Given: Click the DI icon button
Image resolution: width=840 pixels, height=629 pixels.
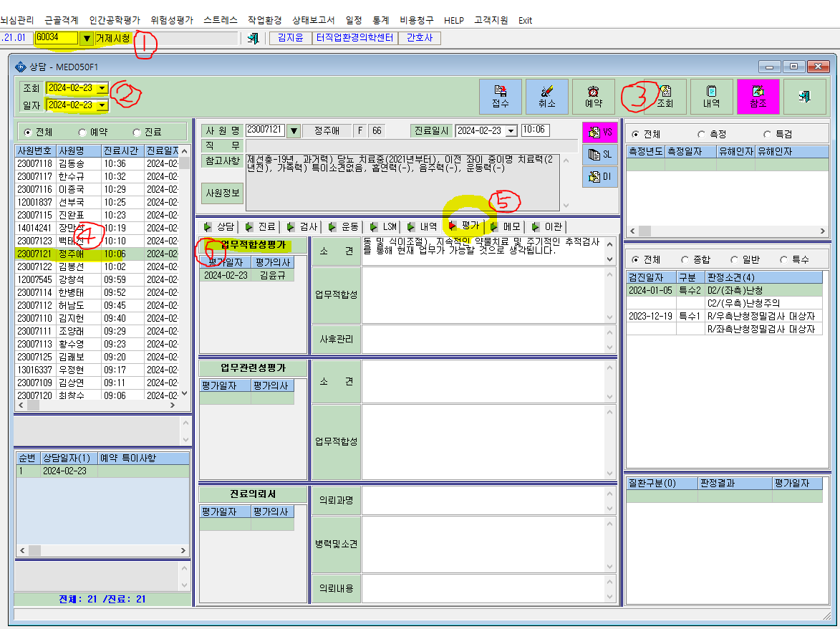Looking at the screenshot, I should (600, 176).
